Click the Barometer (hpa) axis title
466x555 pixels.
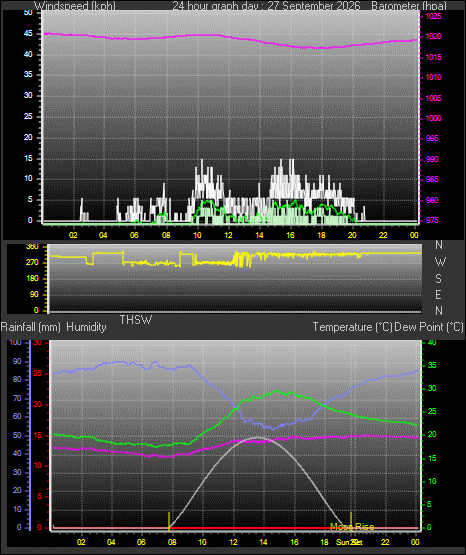tap(409, 5)
